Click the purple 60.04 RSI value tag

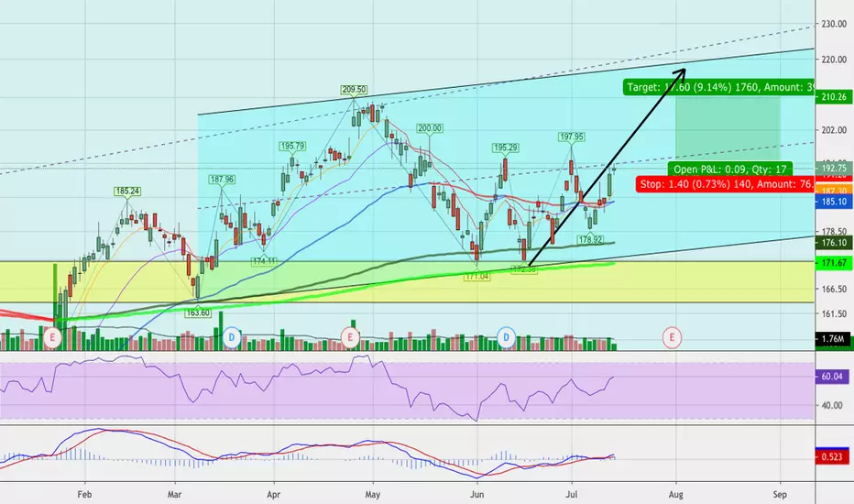[832, 377]
